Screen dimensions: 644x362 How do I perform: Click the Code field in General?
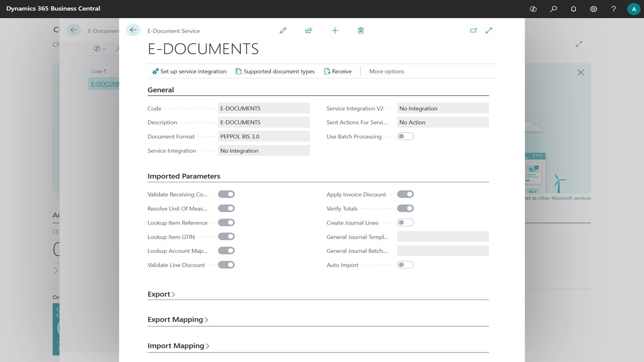coord(264,108)
